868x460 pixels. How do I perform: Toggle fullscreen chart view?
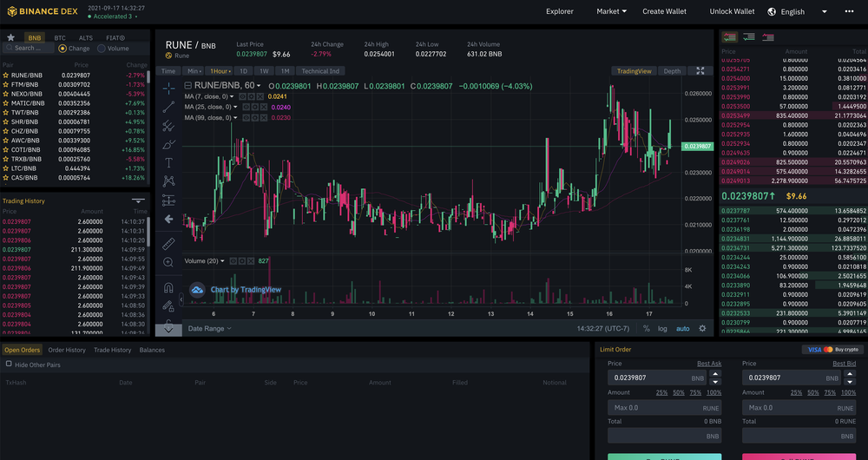700,71
